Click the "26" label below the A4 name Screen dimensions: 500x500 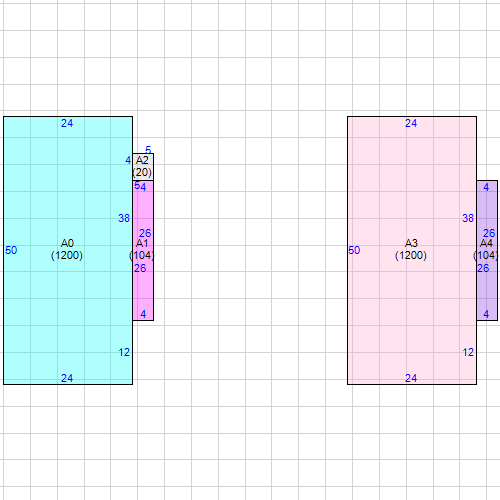coord(483,268)
